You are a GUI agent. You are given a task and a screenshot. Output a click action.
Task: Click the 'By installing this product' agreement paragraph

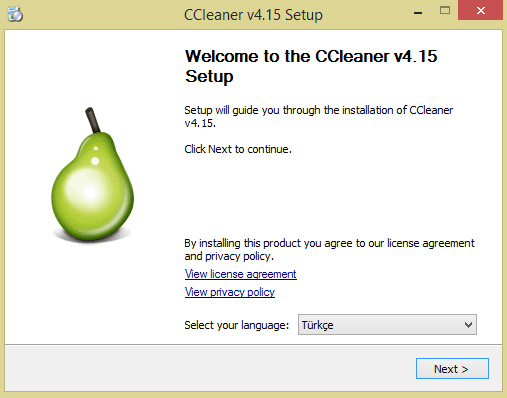(329, 250)
